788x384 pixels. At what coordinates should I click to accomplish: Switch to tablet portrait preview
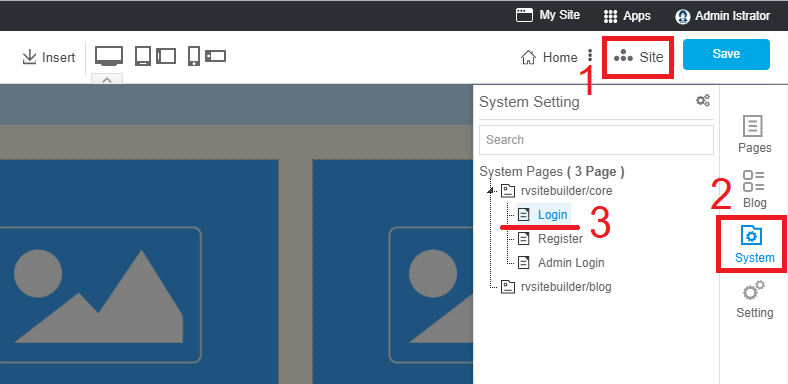(143, 56)
